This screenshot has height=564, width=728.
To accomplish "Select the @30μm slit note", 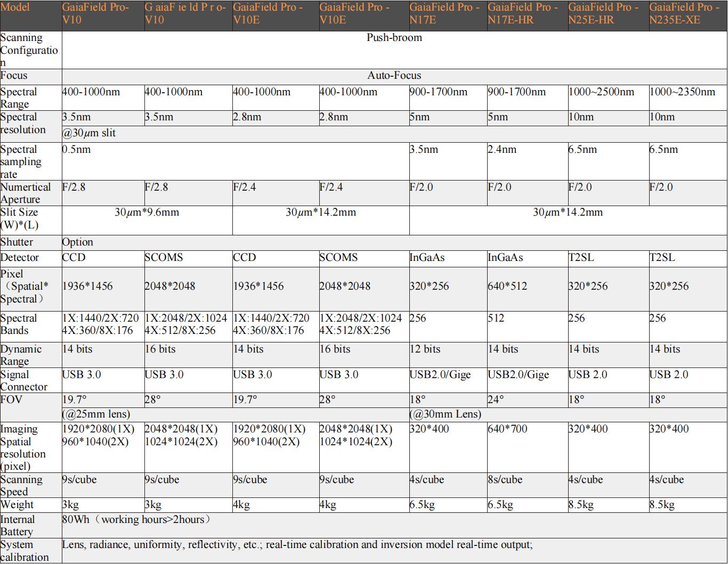I will pyautogui.click(x=89, y=133).
